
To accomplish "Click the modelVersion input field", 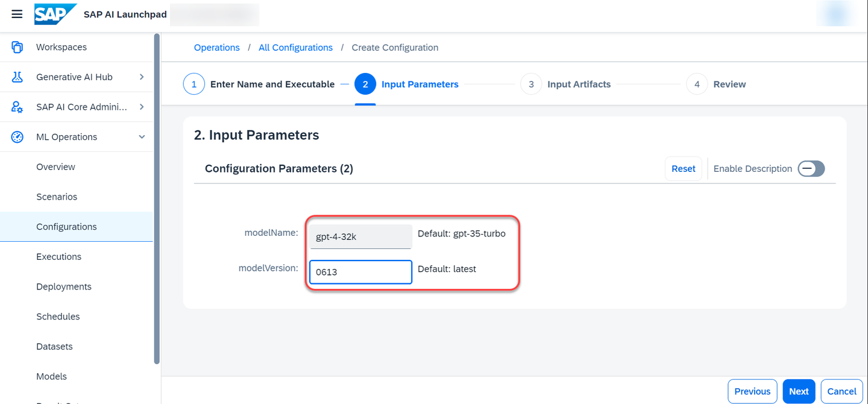I will pos(360,272).
